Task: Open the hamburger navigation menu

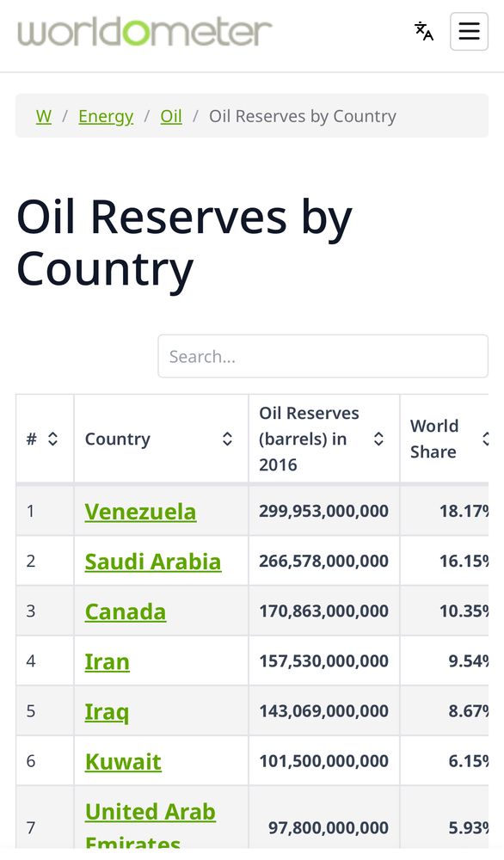Action: [x=469, y=31]
